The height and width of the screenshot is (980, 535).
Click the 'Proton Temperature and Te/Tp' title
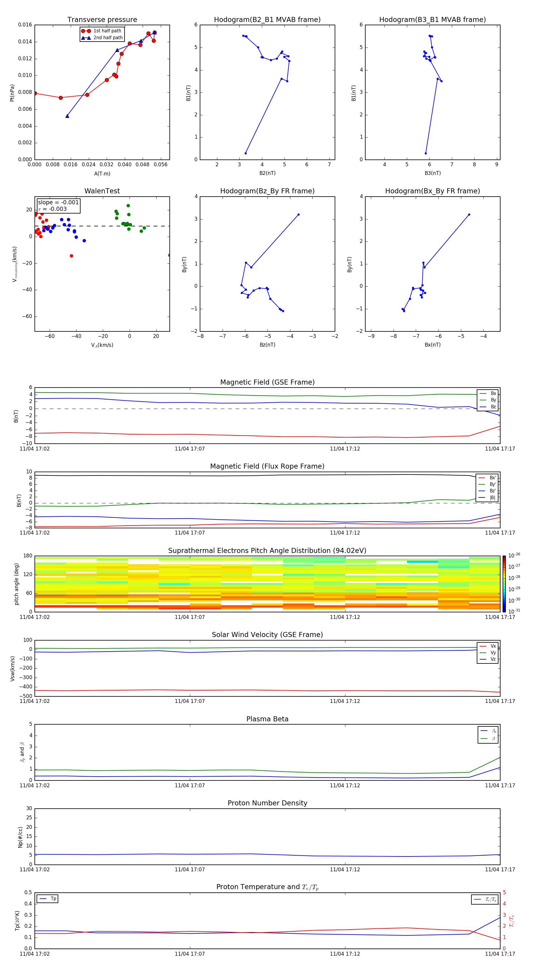267,887
